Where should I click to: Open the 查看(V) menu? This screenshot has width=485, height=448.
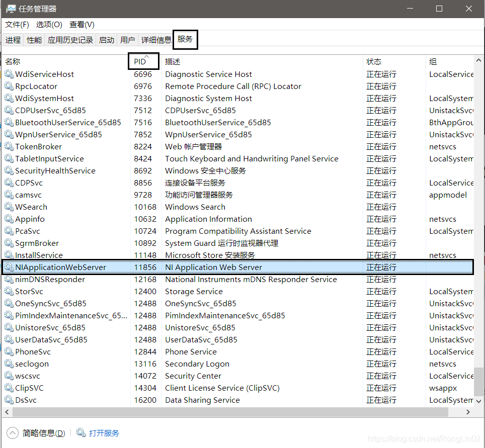[82, 25]
